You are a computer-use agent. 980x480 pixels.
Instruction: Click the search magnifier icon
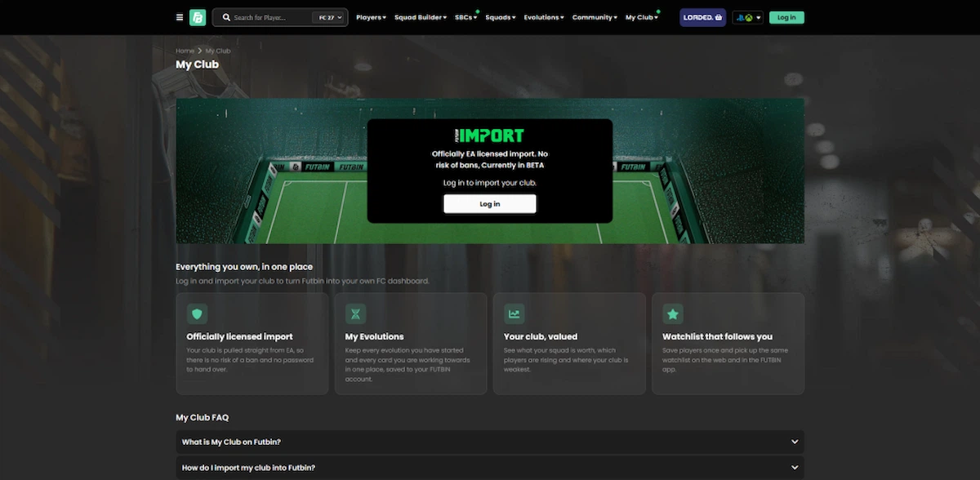225,17
